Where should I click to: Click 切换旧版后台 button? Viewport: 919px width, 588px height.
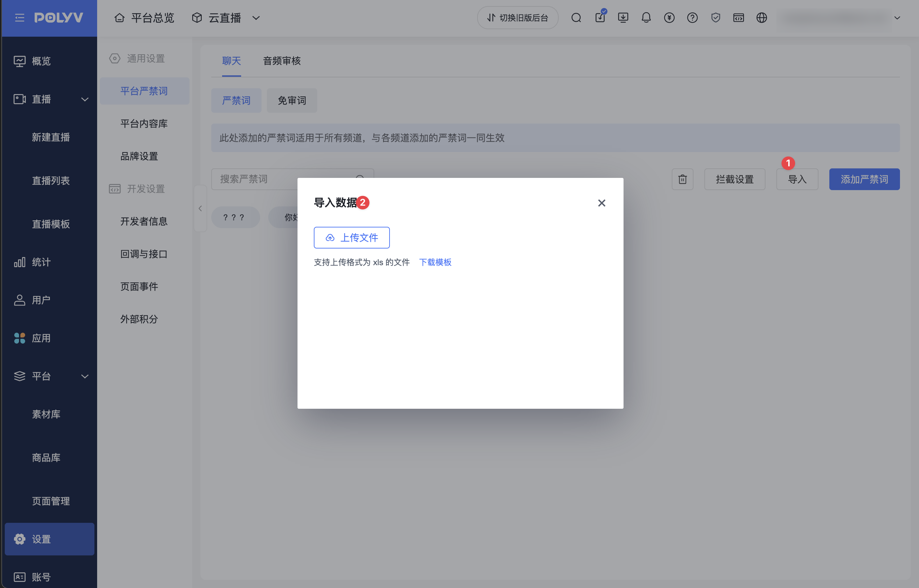(518, 18)
